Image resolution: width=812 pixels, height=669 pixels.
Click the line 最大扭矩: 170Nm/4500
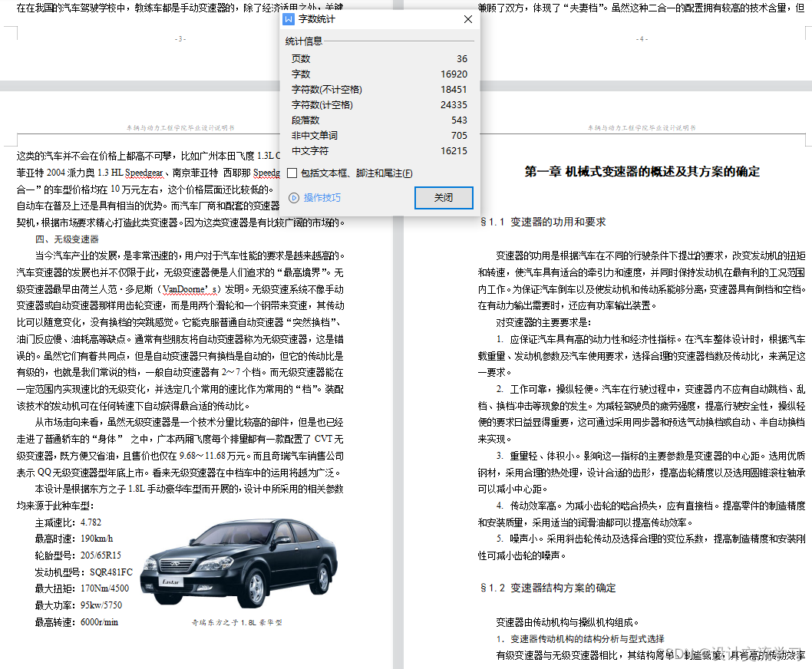pos(82,588)
